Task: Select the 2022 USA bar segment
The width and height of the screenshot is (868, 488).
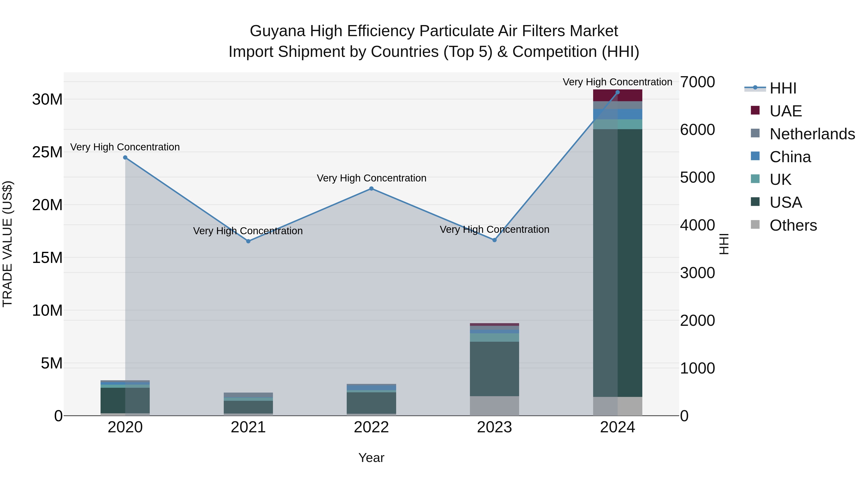Action: point(371,403)
